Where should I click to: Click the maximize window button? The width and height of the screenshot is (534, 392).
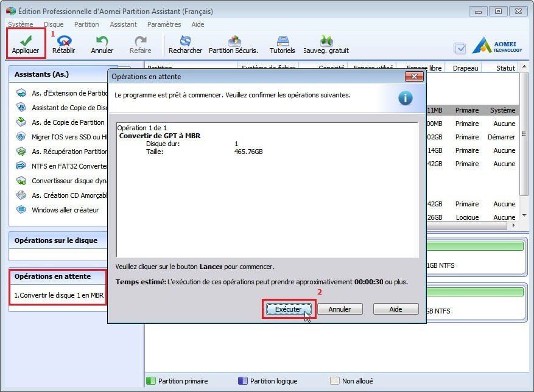click(498, 11)
